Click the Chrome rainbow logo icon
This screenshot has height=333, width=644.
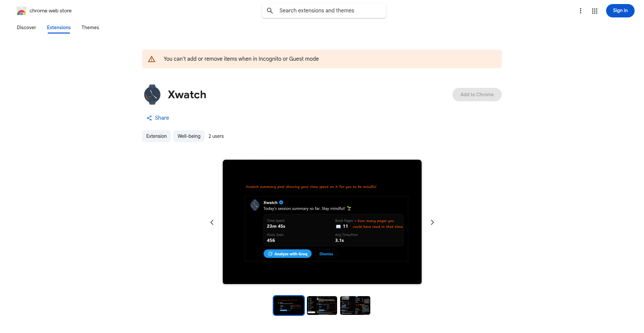(21, 10)
